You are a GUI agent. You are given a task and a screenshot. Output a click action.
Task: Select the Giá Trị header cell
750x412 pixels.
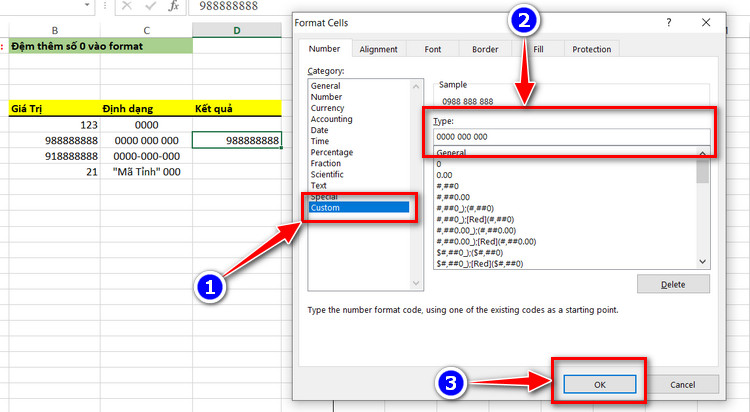click(x=55, y=108)
